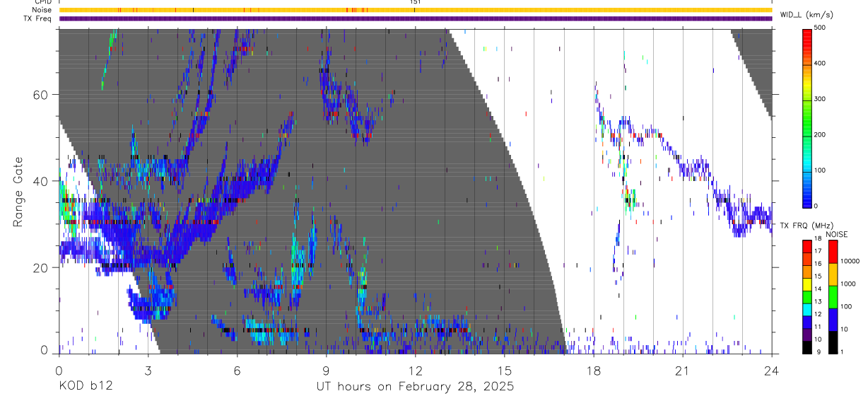
Task: Click the 'Range Gate' y-axis label
Action: tap(18, 191)
